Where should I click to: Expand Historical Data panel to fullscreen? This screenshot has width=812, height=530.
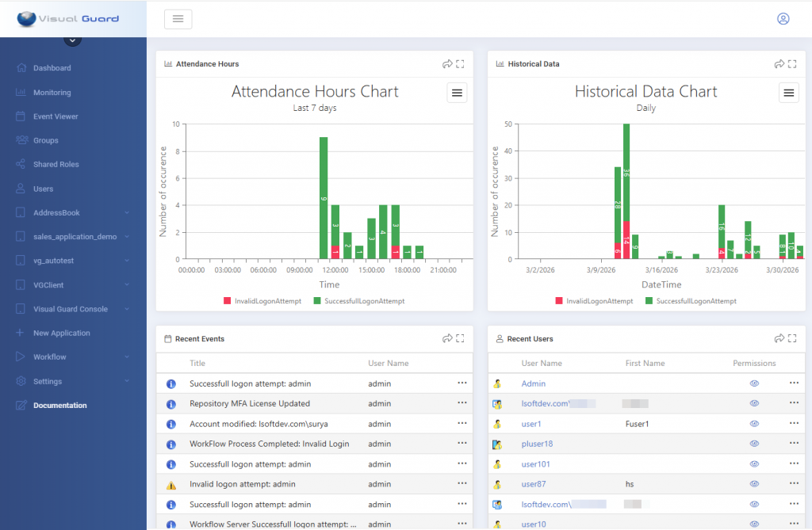[x=791, y=64]
